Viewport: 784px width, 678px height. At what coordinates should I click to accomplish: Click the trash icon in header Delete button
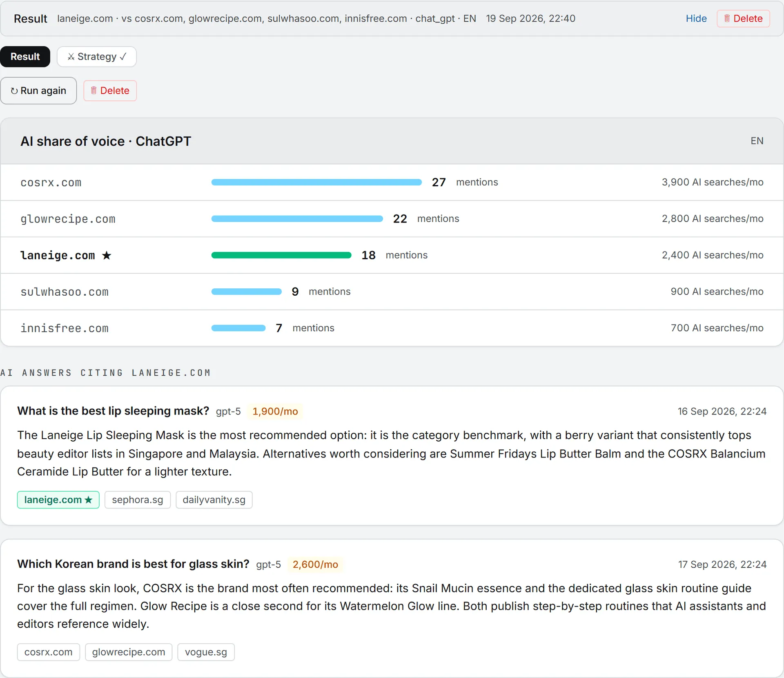click(x=727, y=18)
